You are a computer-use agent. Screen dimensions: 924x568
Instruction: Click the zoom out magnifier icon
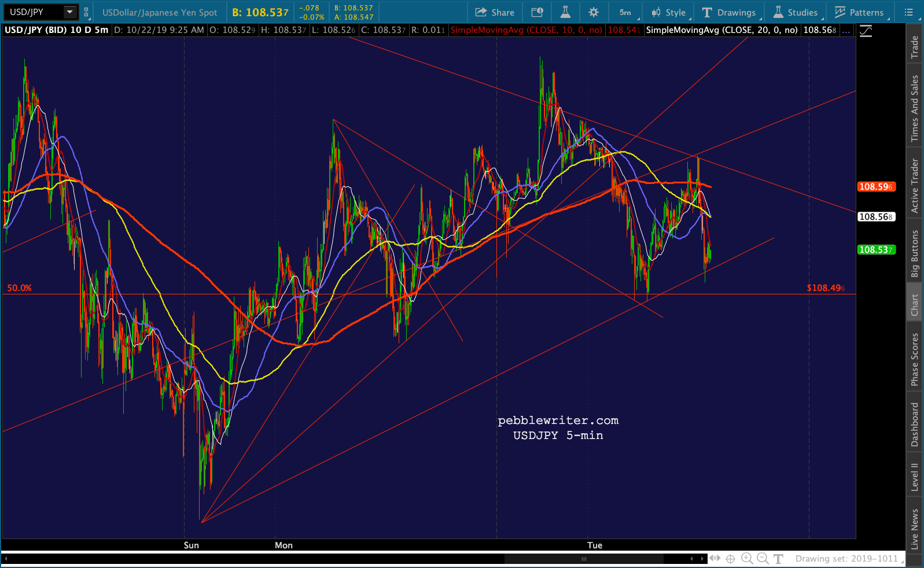pos(763,558)
